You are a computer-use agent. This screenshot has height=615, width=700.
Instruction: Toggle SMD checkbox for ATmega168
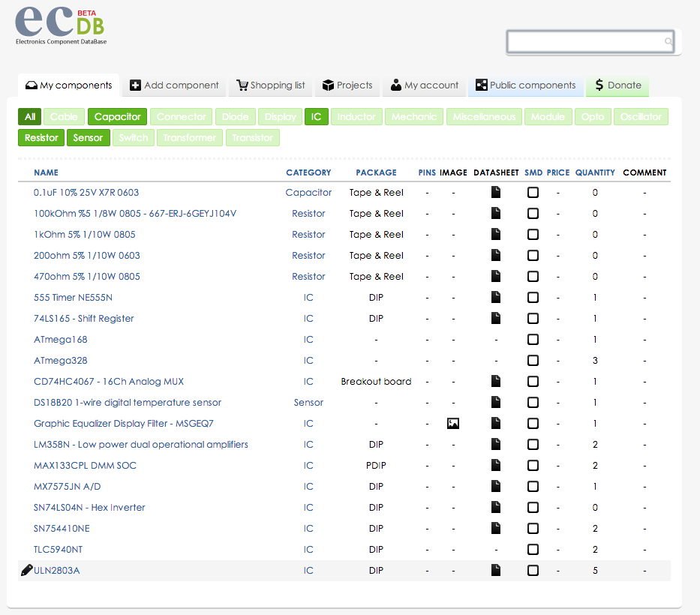coord(533,339)
